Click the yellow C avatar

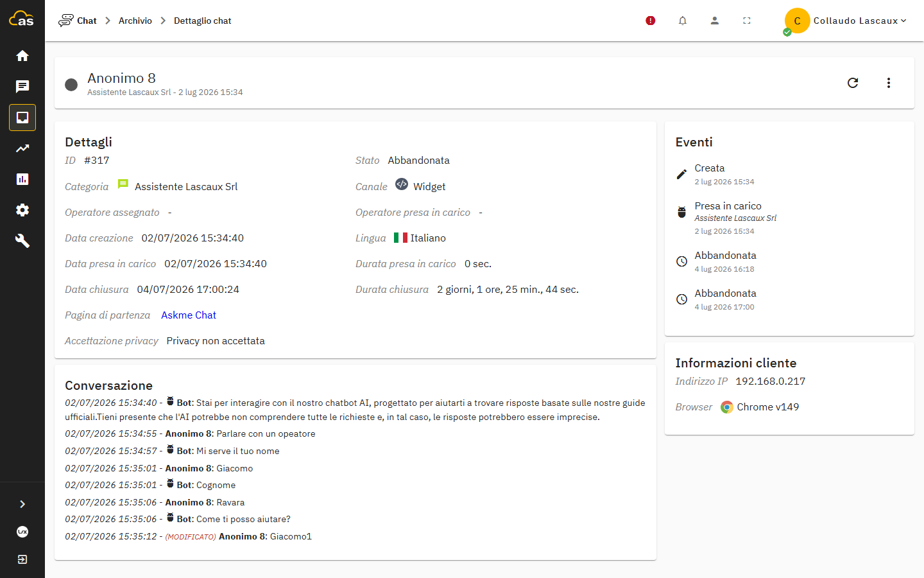click(x=797, y=21)
